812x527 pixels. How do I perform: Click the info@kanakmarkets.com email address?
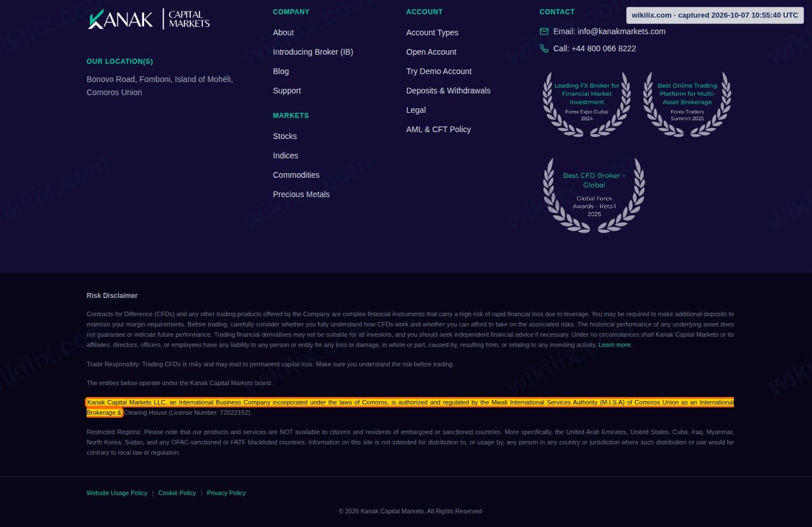[x=621, y=31]
